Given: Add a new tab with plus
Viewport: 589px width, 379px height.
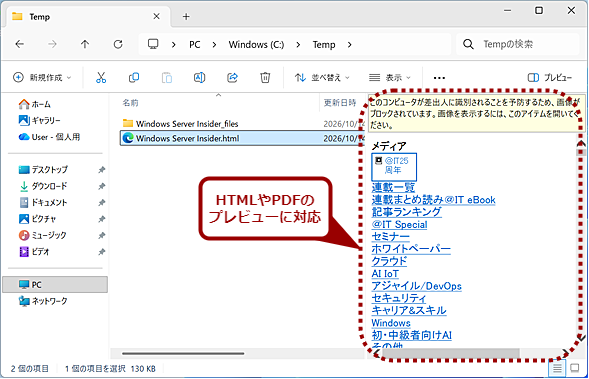Looking at the screenshot, I should [186, 17].
